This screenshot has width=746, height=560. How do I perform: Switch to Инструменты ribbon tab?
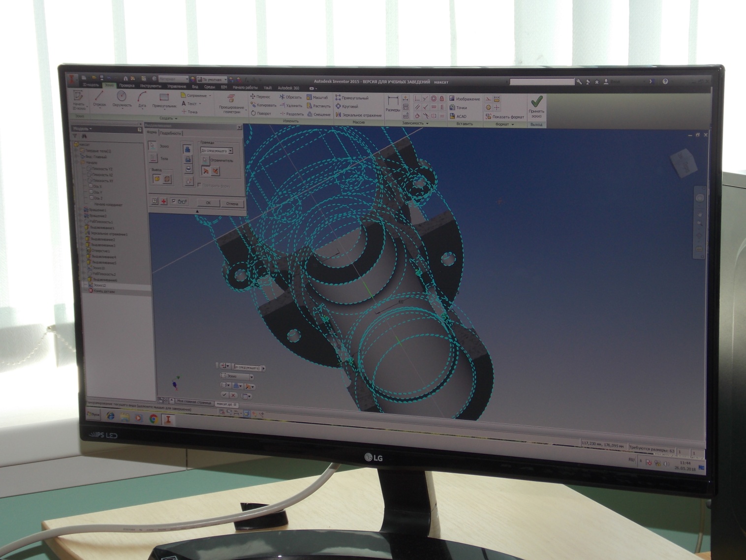coord(151,86)
